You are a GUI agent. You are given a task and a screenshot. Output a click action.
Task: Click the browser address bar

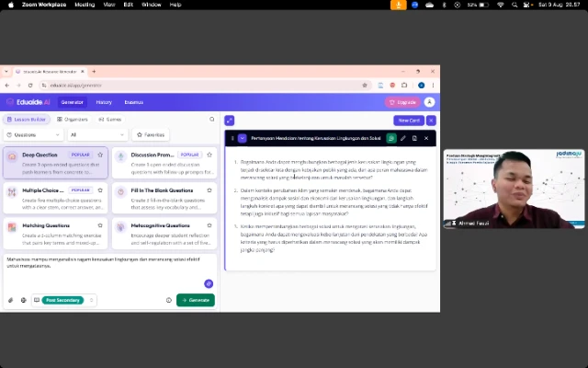[x=204, y=86]
